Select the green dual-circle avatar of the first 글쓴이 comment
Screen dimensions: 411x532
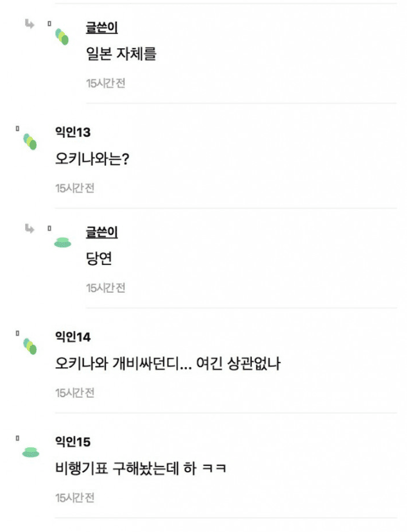click(x=62, y=37)
